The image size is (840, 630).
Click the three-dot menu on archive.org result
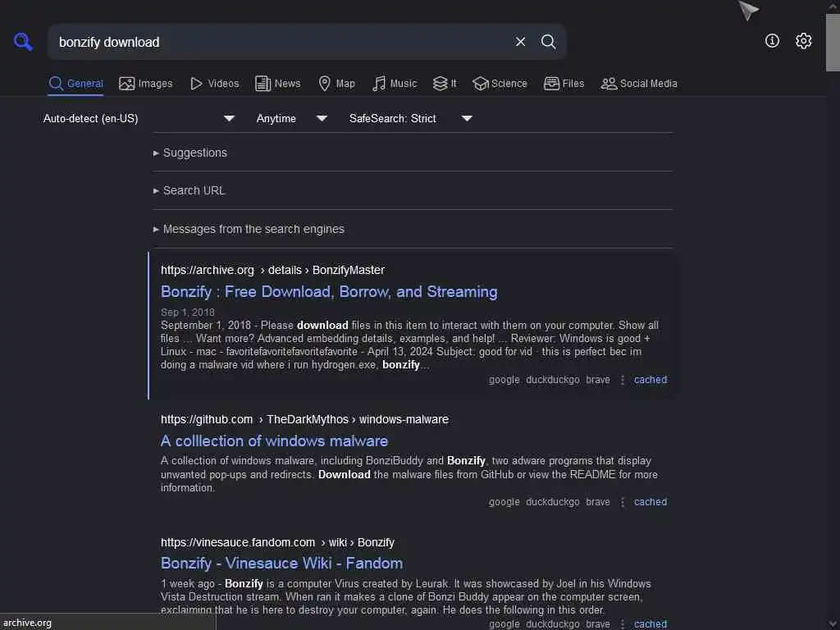(x=622, y=380)
